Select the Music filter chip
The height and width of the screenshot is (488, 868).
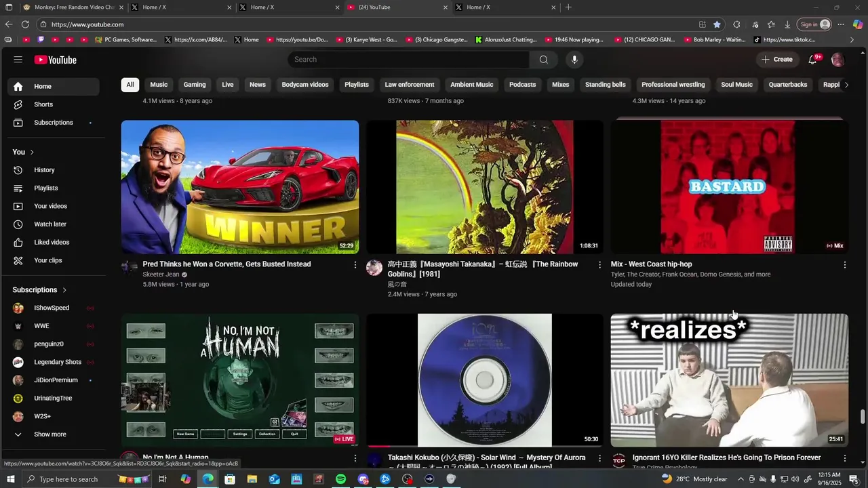pos(159,85)
